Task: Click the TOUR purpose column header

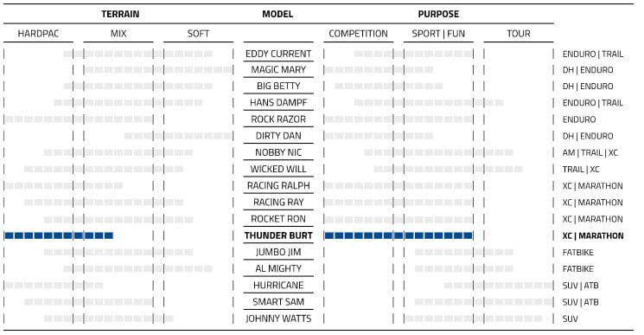Action: click(x=519, y=34)
